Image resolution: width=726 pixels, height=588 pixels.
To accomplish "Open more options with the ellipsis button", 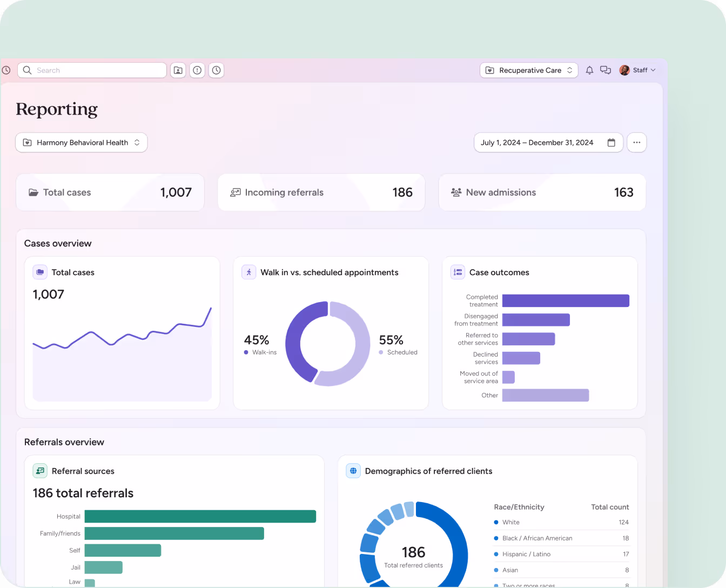I will tap(636, 142).
